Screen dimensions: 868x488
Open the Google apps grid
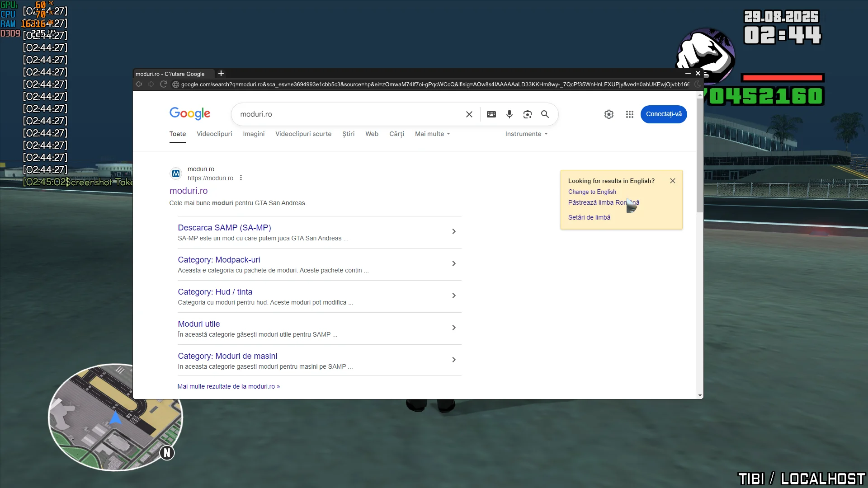pyautogui.click(x=630, y=114)
